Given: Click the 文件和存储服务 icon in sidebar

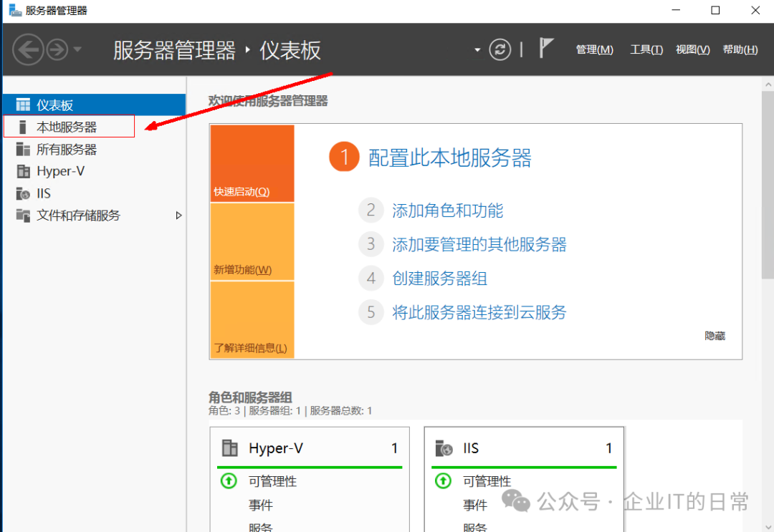Looking at the screenshot, I should click(23, 216).
